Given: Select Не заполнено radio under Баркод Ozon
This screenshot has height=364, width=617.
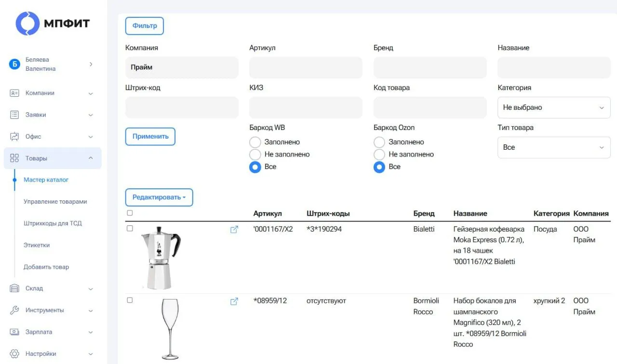Looking at the screenshot, I should tap(379, 155).
